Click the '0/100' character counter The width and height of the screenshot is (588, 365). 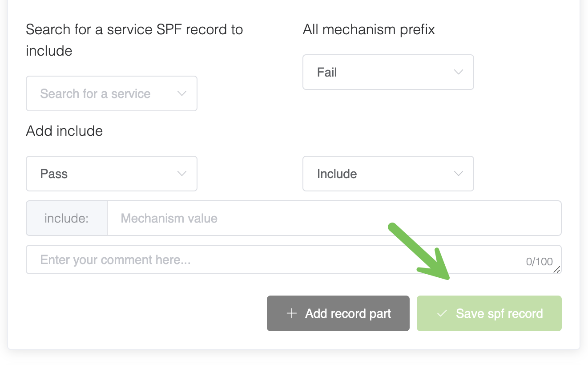coord(540,262)
